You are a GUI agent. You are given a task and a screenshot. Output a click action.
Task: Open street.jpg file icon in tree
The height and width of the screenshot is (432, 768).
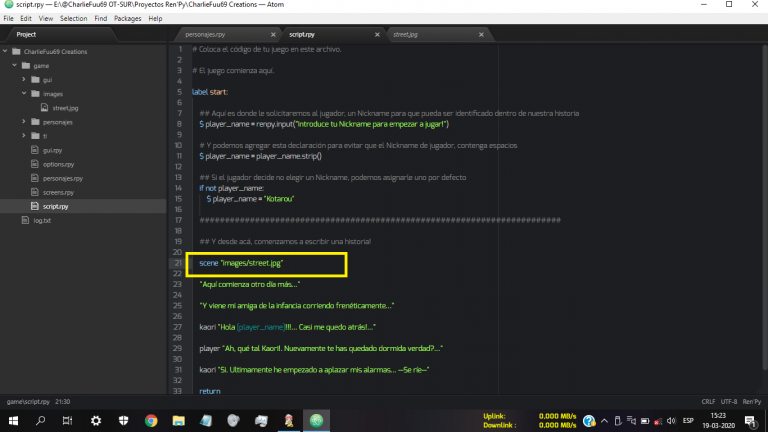pyautogui.click(x=45, y=107)
